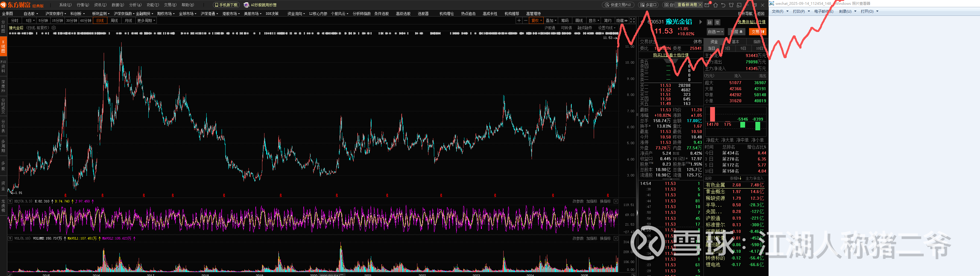Viewport: 980px width, 276px height.
Task: Enter fullscreen chart with expand icon
Action: 632,21
